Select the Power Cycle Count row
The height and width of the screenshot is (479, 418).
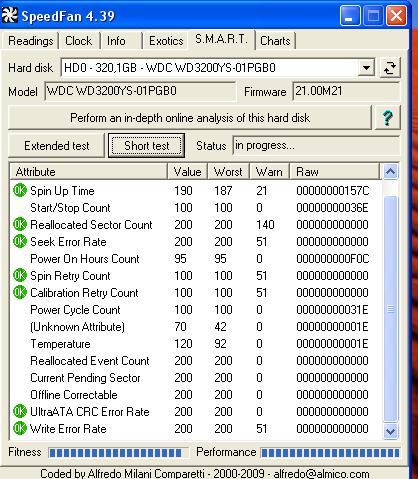click(196, 310)
